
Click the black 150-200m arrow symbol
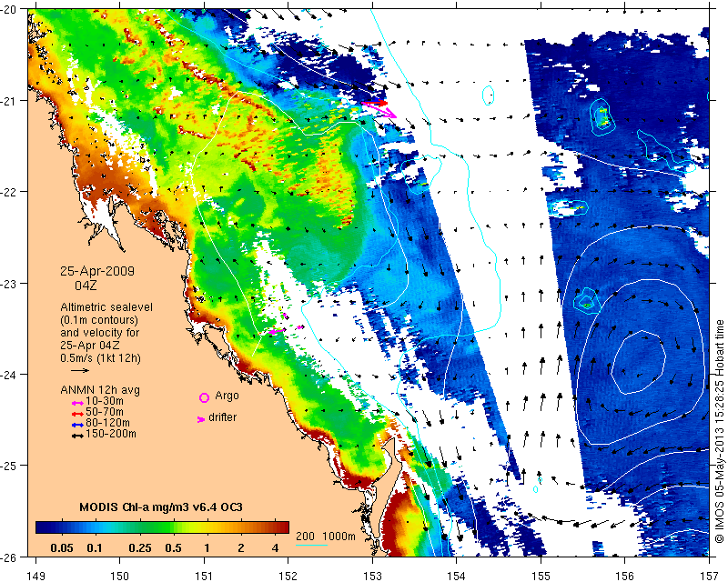[77, 436]
